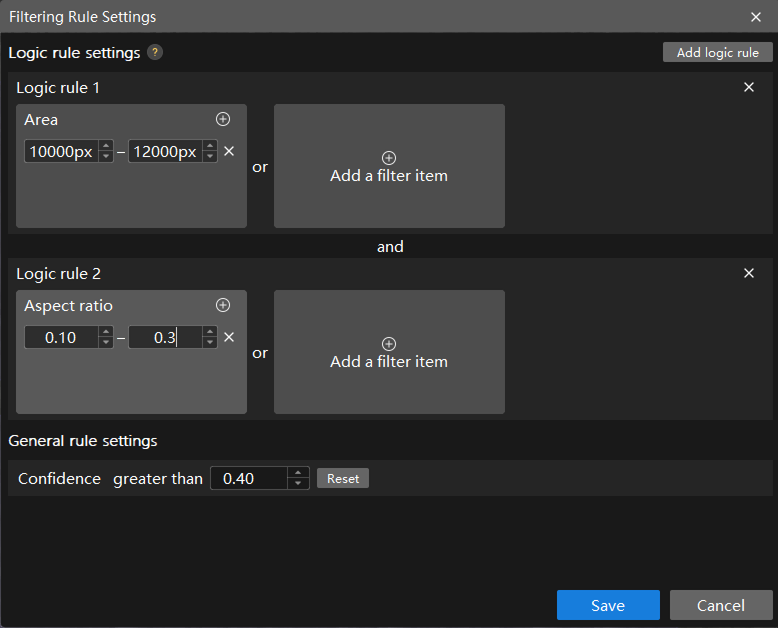Delete Logic rule 1
The height and width of the screenshot is (628, 778).
click(749, 88)
